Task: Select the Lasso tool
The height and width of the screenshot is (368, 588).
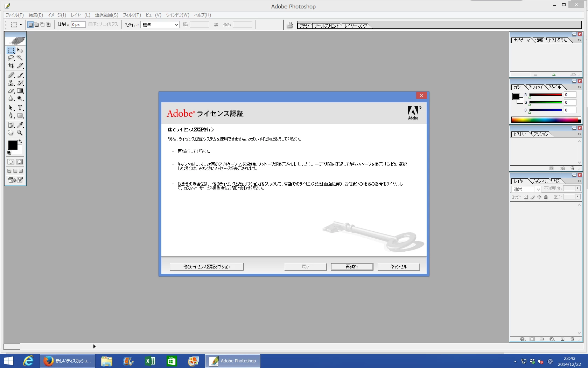Action: 11,58
